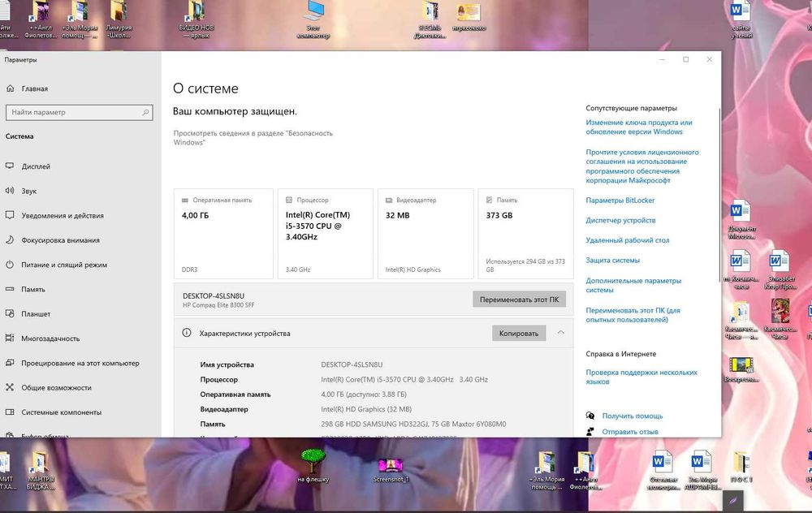Open Уведомления и действия settings
812x513 pixels.
coord(63,215)
